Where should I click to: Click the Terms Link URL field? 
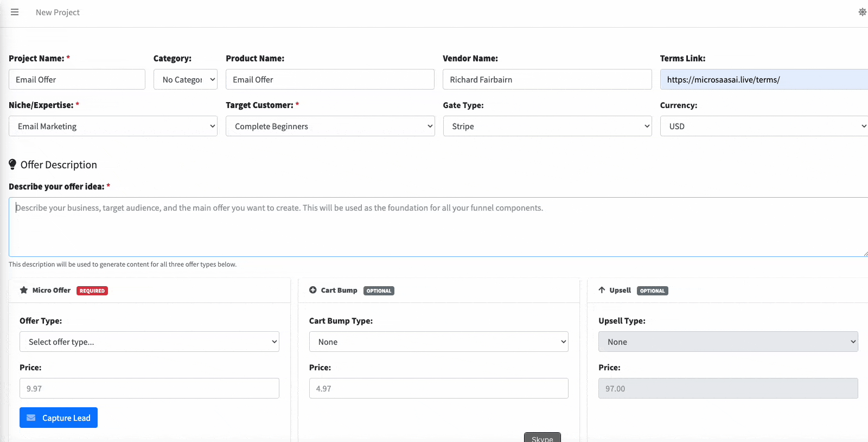tap(764, 79)
